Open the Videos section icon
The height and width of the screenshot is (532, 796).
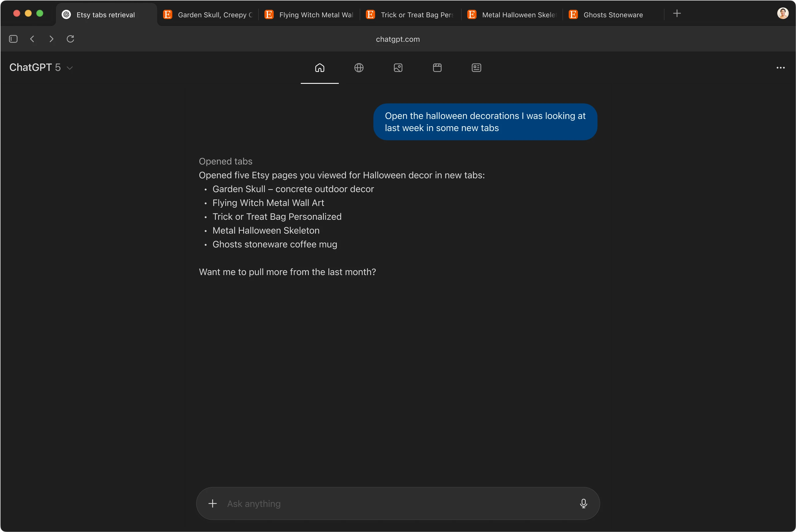pyautogui.click(x=437, y=67)
